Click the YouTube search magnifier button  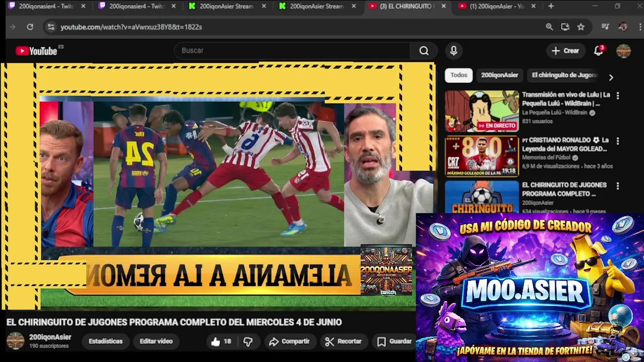tap(424, 51)
